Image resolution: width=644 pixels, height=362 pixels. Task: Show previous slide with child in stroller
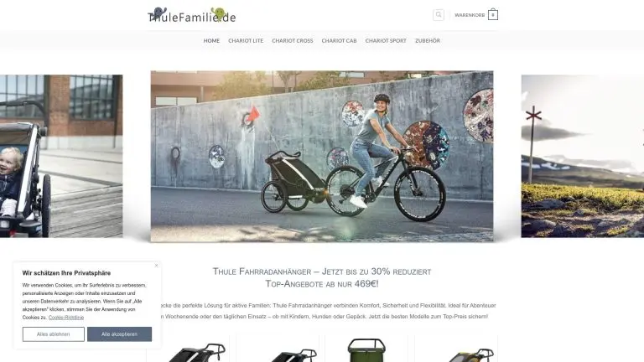61,156
